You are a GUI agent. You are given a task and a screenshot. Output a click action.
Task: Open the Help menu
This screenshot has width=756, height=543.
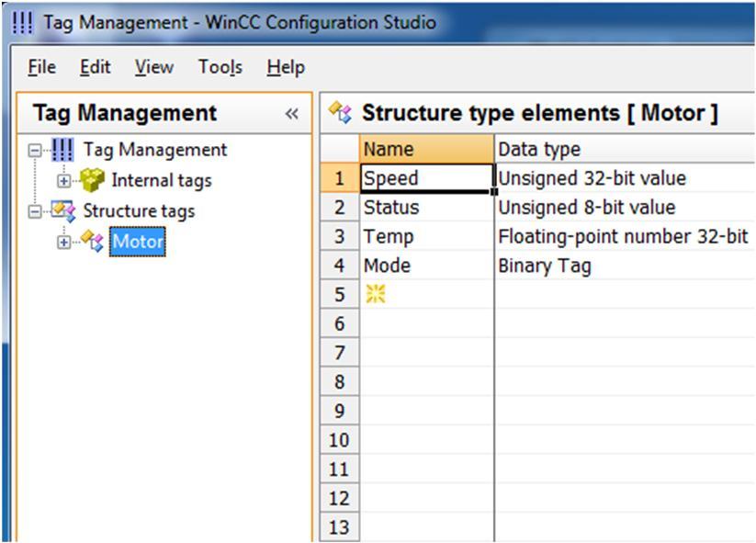click(286, 67)
